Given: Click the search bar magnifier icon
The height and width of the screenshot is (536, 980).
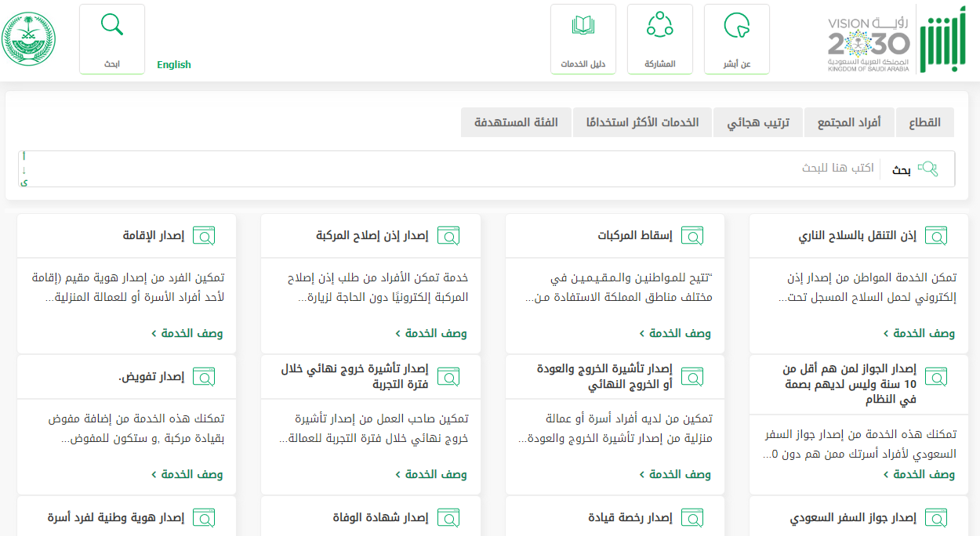Looking at the screenshot, I should point(927,168).
